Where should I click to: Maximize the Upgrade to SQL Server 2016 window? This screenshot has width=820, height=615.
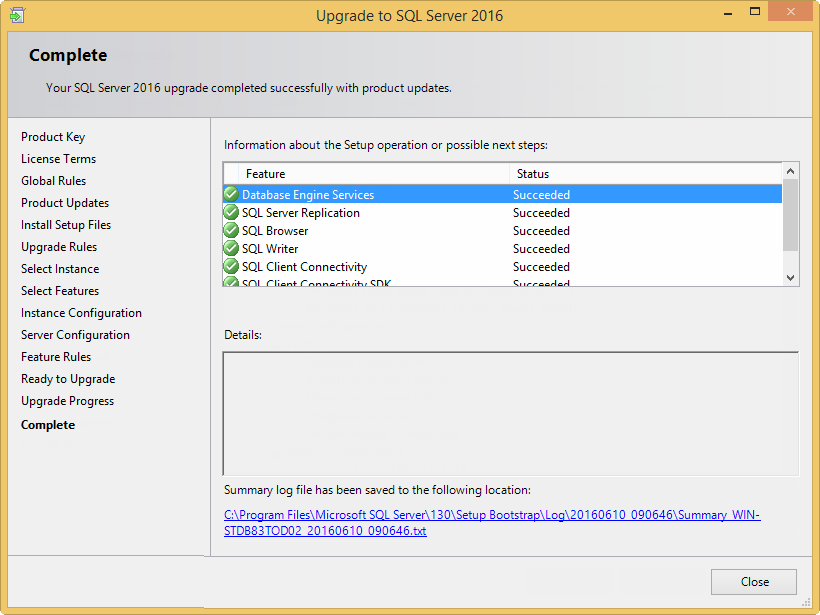pyautogui.click(x=755, y=12)
